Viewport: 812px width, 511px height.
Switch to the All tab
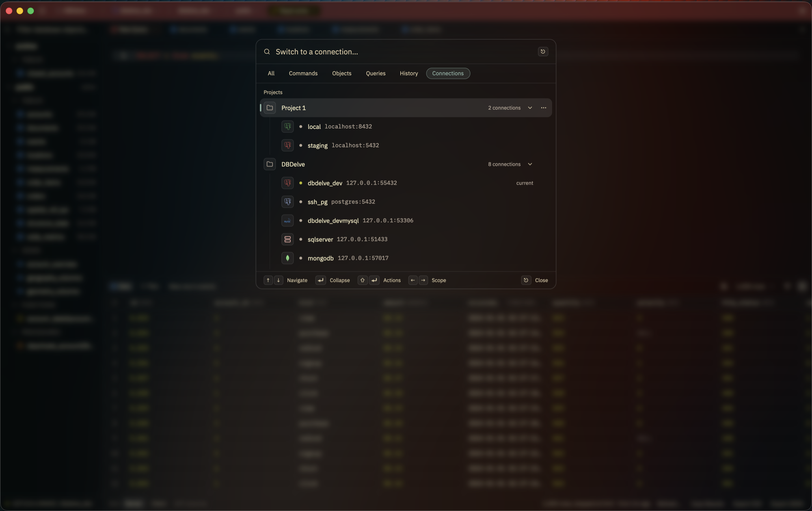coord(271,73)
